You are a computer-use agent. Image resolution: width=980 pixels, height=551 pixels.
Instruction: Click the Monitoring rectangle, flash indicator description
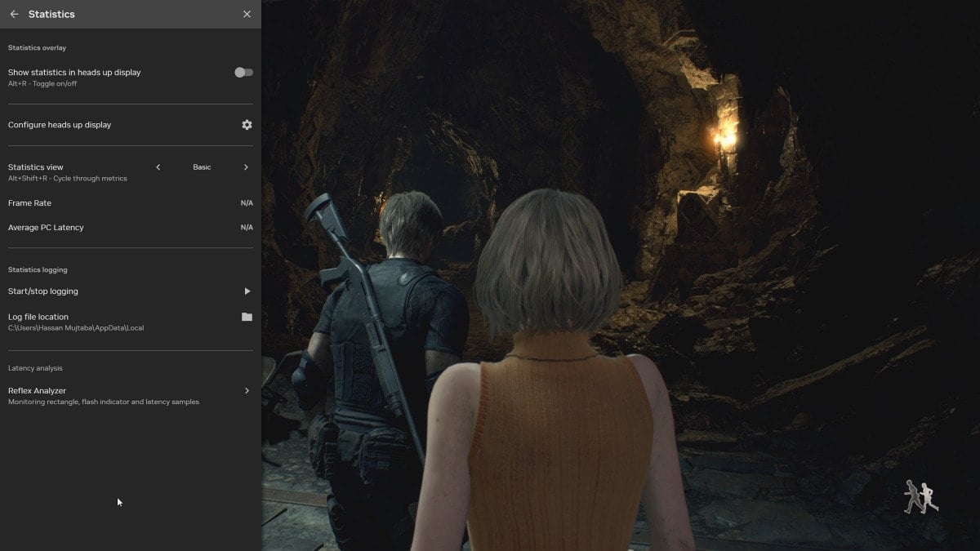coord(104,402)
